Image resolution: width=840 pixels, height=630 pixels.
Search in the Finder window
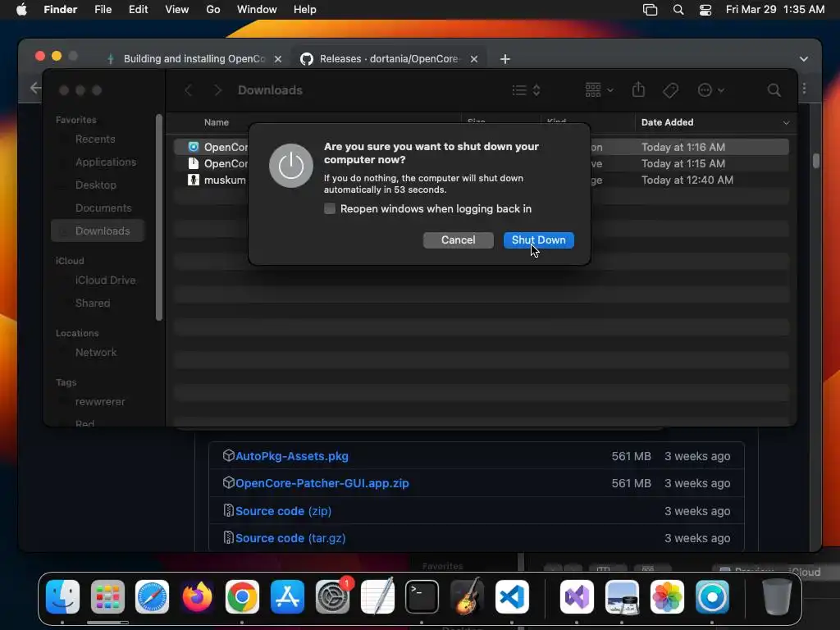pyautogui.click(x=774, y=90)
